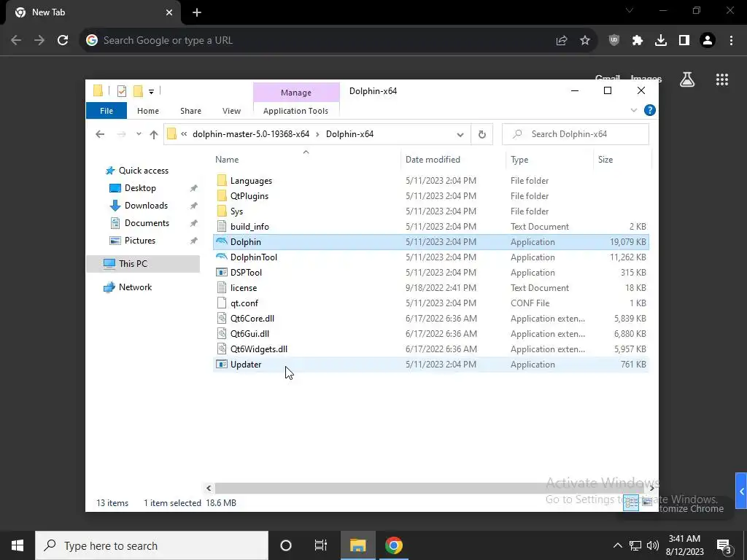
Task: Show hidden system tray icons
Action: pos(617,545)
